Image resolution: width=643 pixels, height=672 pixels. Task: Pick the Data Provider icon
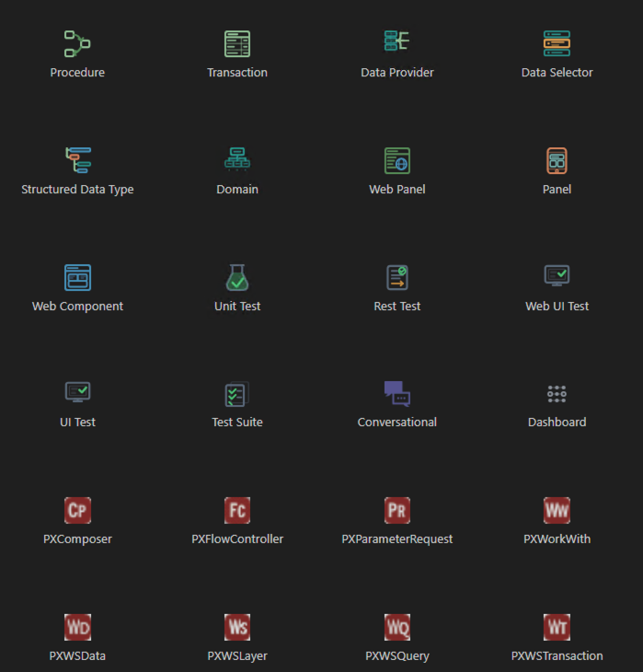397,41
